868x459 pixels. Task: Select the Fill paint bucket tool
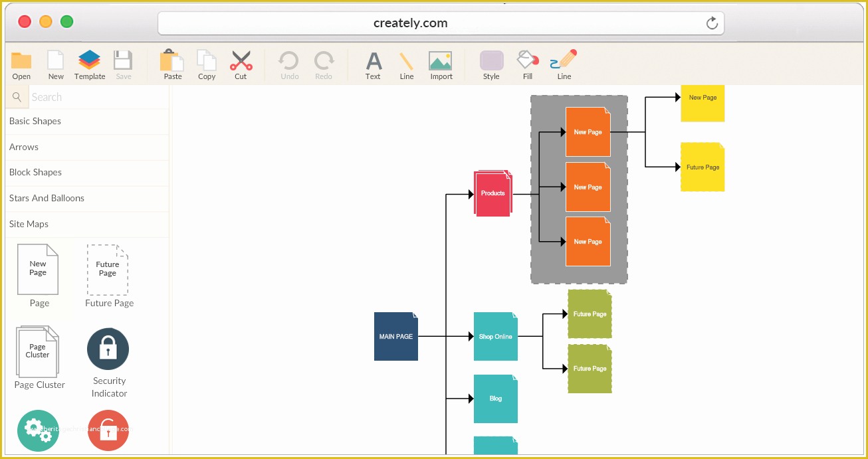pos(528,59)
